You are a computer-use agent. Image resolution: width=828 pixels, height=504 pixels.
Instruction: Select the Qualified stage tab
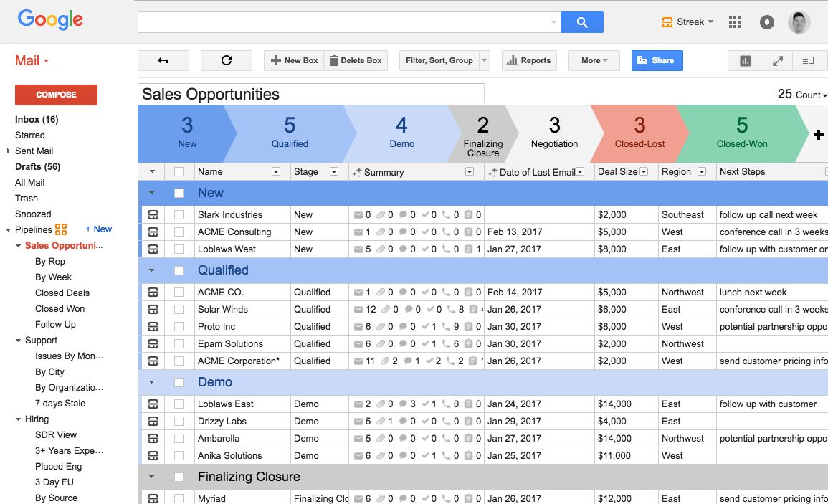click(x=290, y=133)
